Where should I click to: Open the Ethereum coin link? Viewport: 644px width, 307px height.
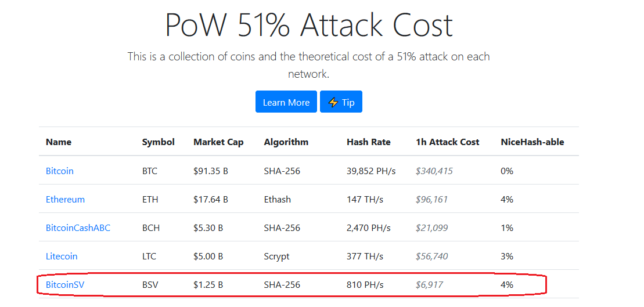(65, 200)
